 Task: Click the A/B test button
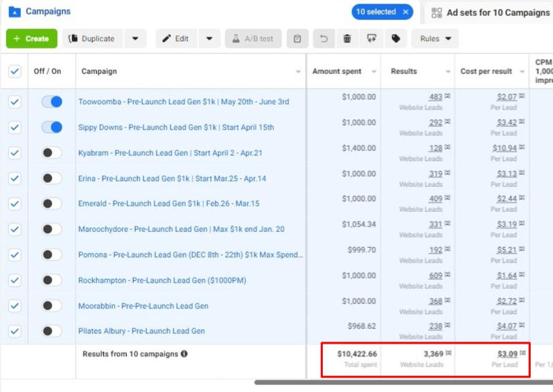253,38
